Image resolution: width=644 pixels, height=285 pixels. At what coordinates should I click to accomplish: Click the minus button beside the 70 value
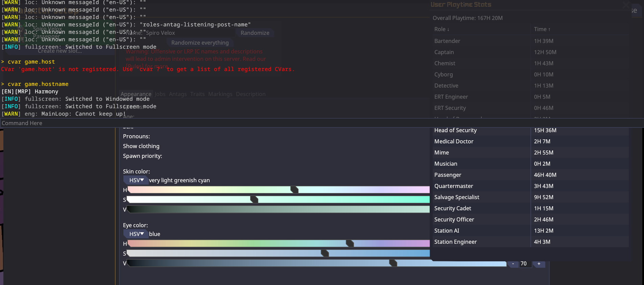point(513,264)
